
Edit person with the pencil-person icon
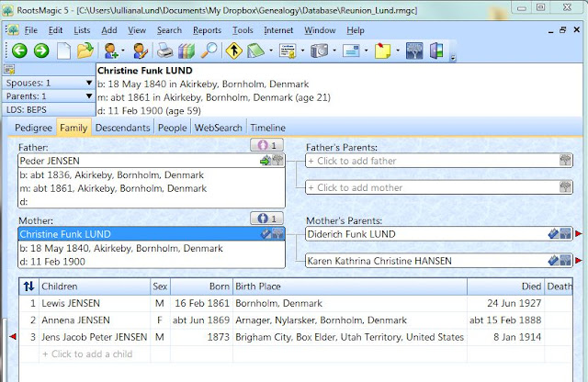[x=141, y=51]
